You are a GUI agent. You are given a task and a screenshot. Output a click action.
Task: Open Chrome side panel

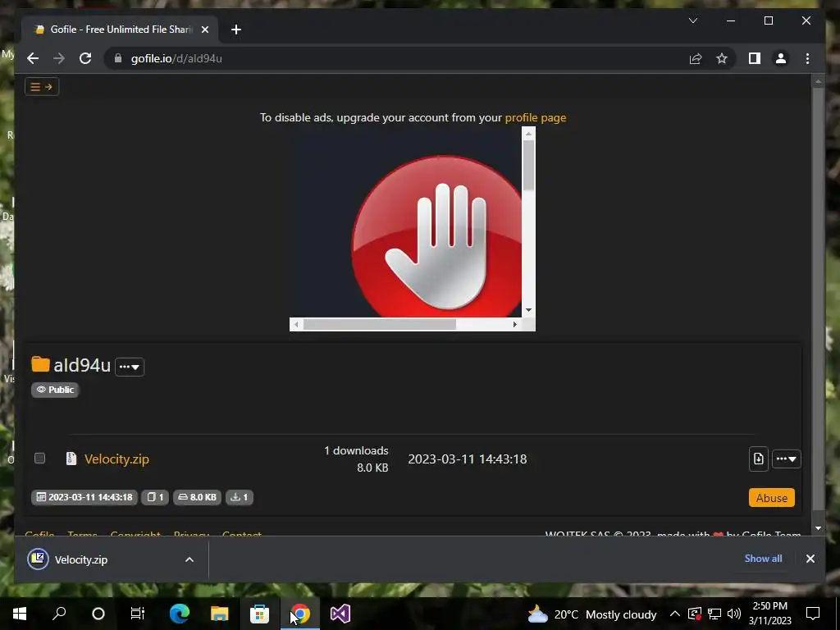[755, 58]
